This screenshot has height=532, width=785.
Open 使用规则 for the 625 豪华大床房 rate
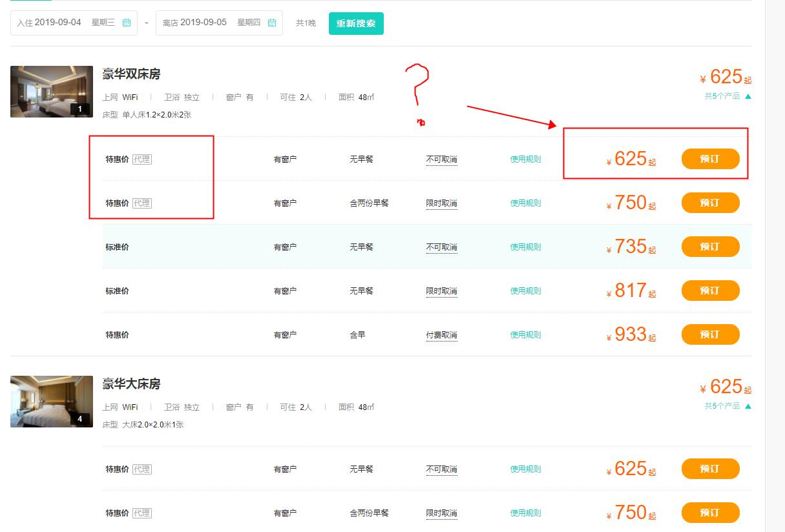(x=525, y=469)
